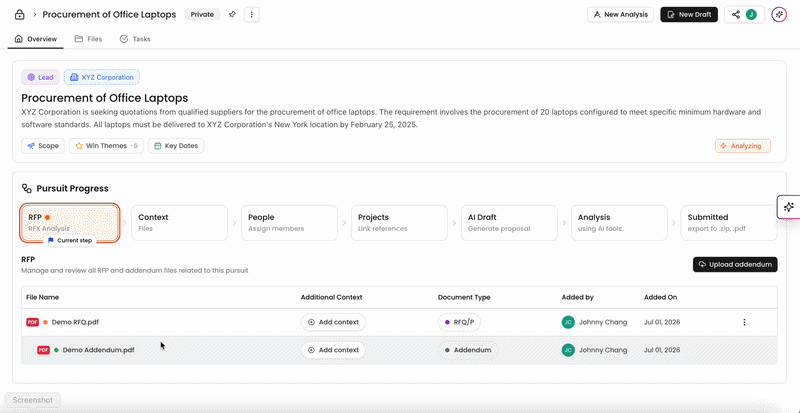
Task: Select the Context step in Pursuit Progress
Action: pos(179,223)
